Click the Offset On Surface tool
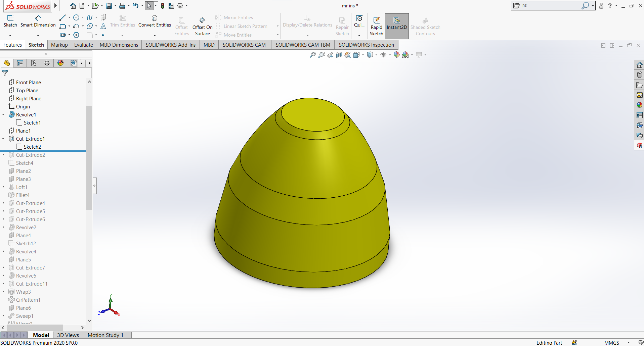644x346 pixels. [202, 26]
